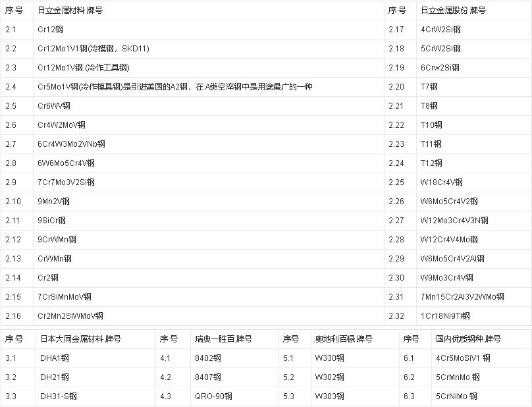Viewport: 532px width, 407px height.
Task: Select the W18Cr4V钢 cell
Action: coord(441,182)
